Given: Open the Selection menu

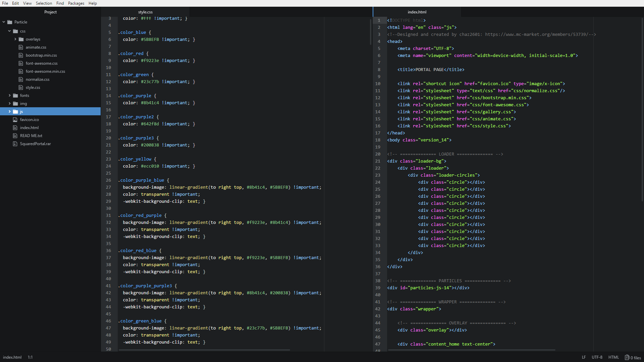Looking at the screenshot, I should 44,3.
